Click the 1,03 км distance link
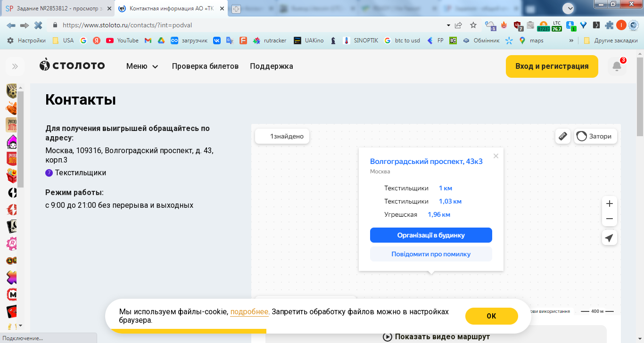This screenshot has width=644, height=343. [450, 201]
